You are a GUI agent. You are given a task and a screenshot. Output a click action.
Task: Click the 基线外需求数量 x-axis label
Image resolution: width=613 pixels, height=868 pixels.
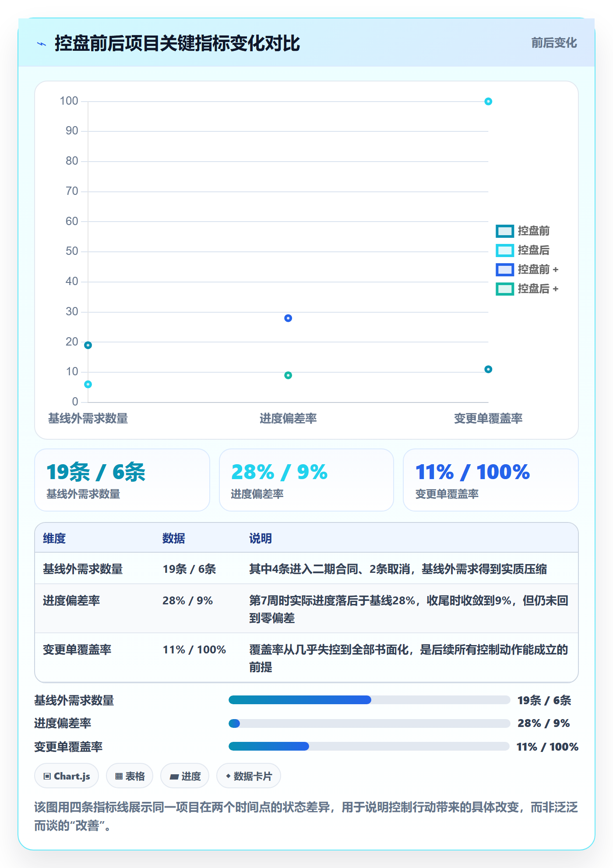(x=88, y=418)
